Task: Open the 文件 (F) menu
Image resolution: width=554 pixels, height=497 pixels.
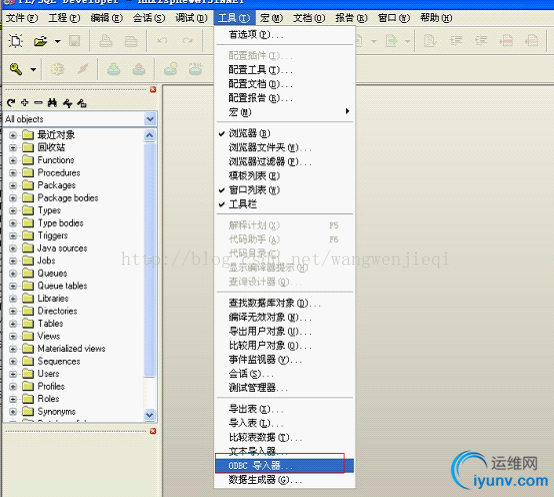Action: 22,18
